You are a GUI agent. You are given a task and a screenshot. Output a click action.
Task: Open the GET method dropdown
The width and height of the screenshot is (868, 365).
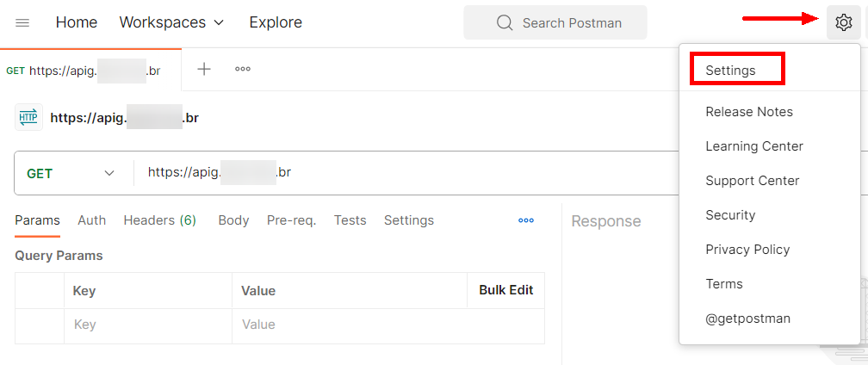[x=72, y=173]
